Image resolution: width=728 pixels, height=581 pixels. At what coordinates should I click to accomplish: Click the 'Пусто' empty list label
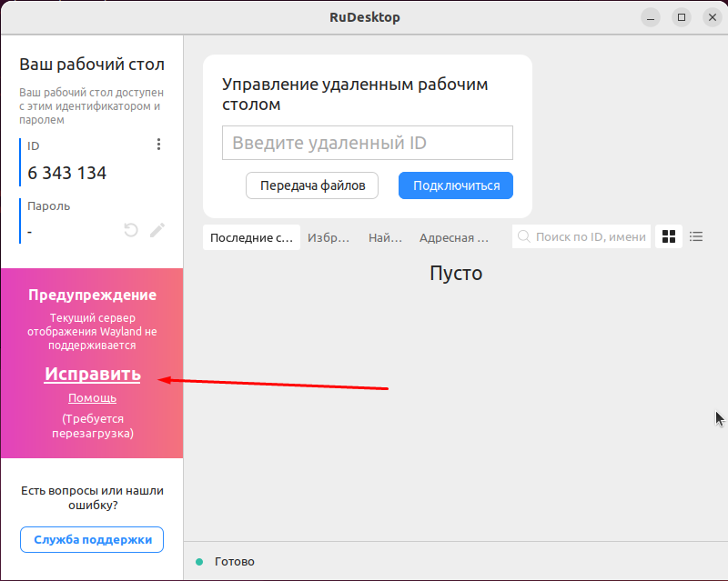(456, 273)
